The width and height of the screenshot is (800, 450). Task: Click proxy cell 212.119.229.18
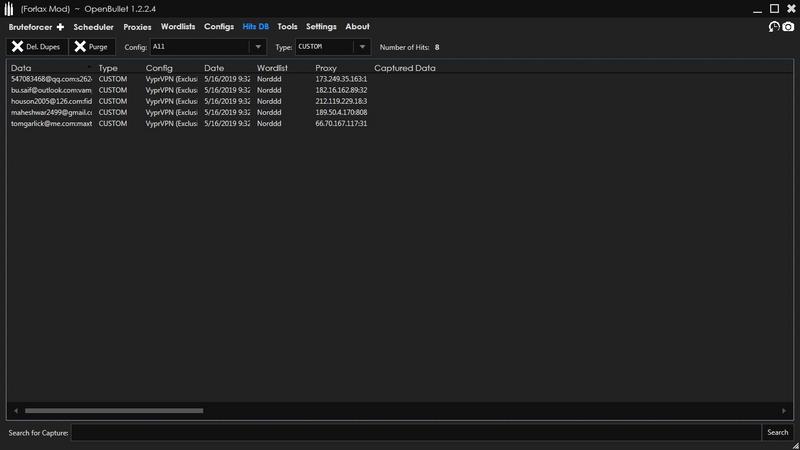click(x=341, y=102)
